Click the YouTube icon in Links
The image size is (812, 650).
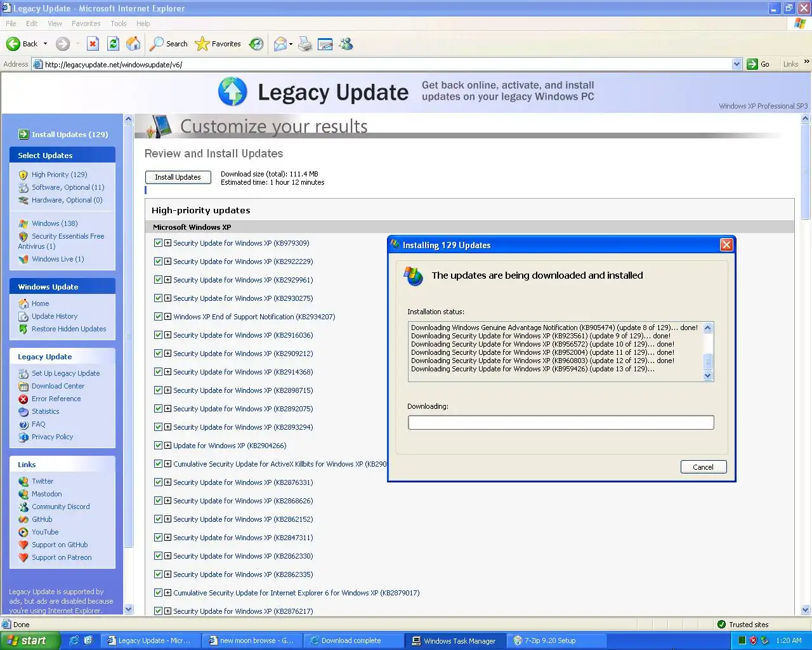coord(23,532)
